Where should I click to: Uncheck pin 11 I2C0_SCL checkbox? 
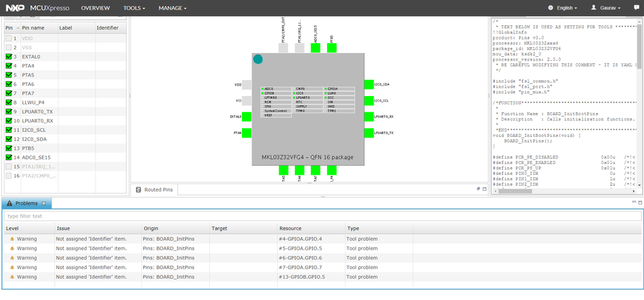(x=8, y=130)
